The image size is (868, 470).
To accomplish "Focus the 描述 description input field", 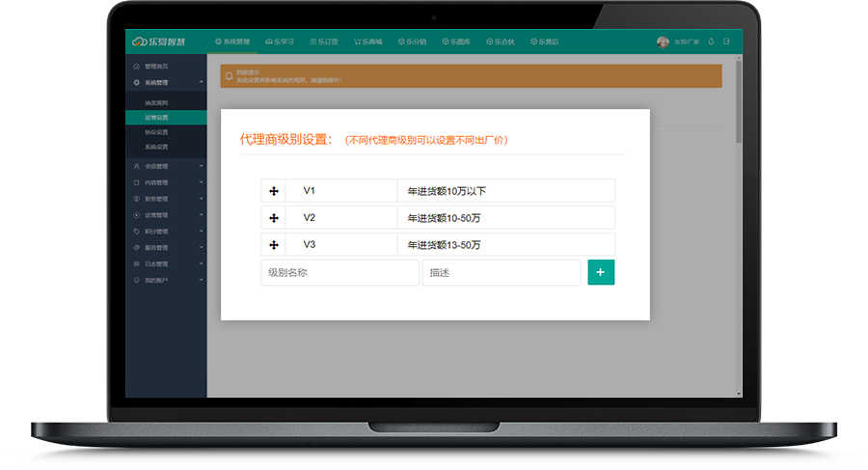I will click(502, 273).
